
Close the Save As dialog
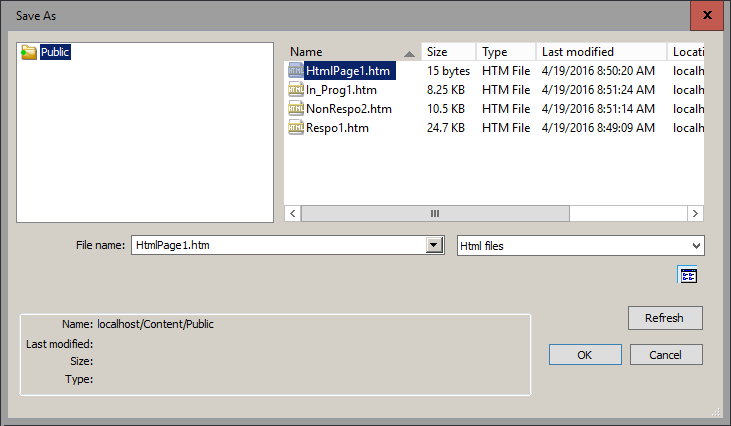click(x=707, y=15)
